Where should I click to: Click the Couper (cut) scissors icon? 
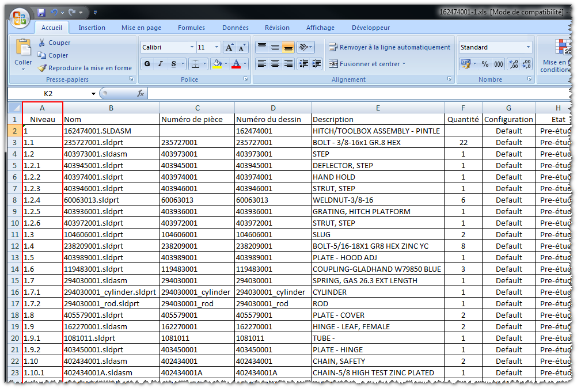42,43
